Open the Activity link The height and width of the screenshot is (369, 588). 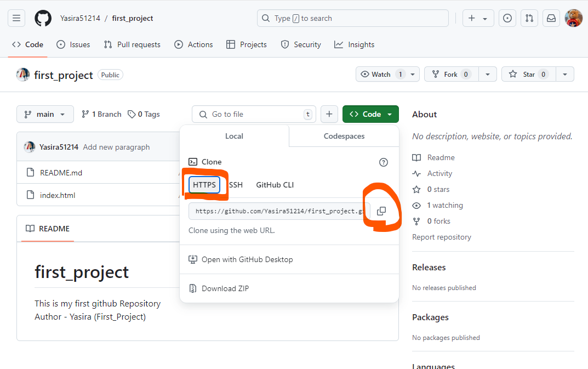tap(440, 173)
